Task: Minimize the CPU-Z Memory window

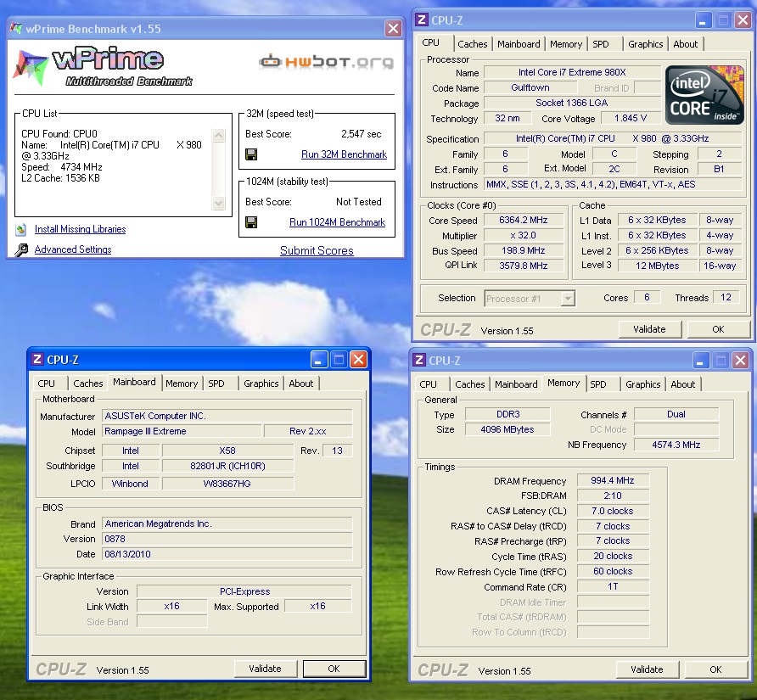Action: click(700, 360)
